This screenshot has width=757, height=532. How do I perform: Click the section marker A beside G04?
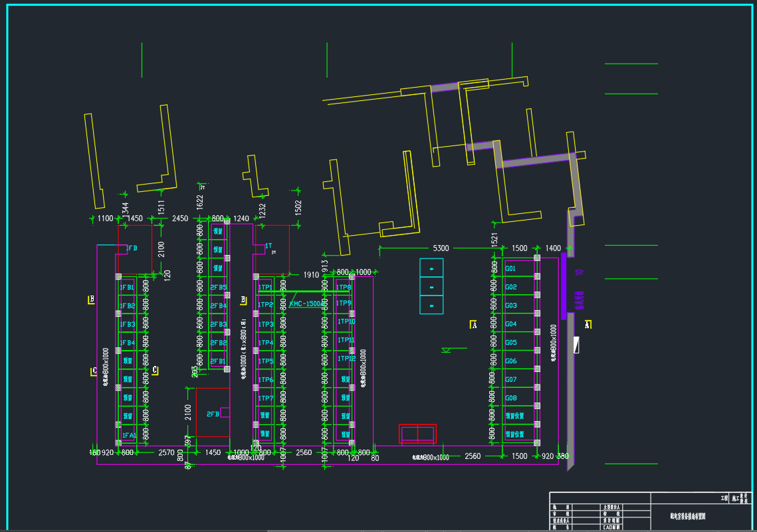click(x=474, y=325)
